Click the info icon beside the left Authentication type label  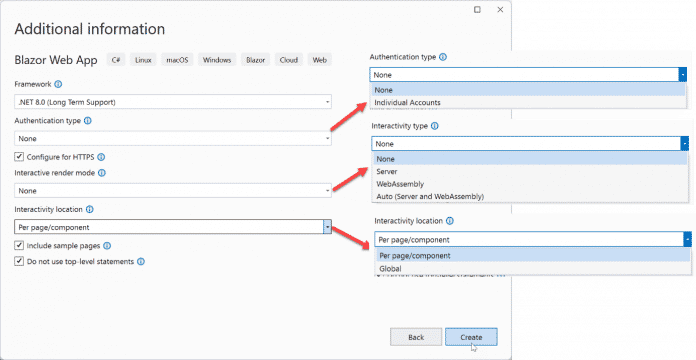click(87, 120)
